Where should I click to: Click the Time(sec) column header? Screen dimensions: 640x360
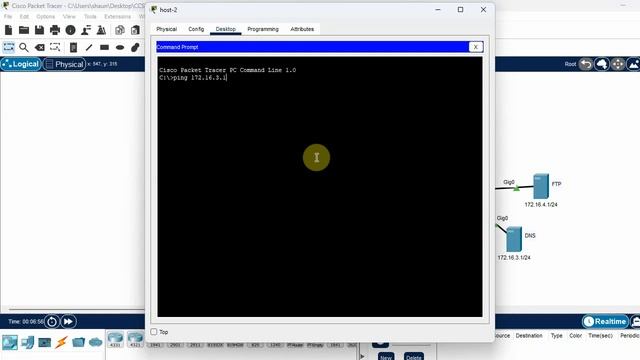pyautogui.click(x=600, y=336)
